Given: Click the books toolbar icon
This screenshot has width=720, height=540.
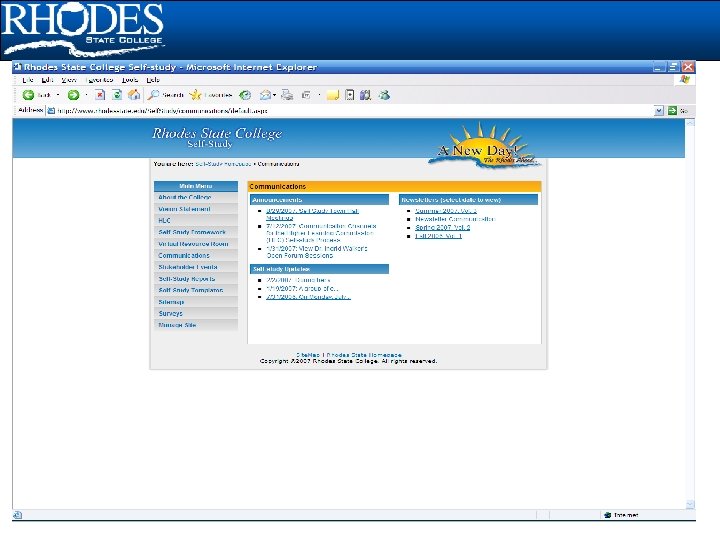Looking at the screenshot, I should [366, 95].
